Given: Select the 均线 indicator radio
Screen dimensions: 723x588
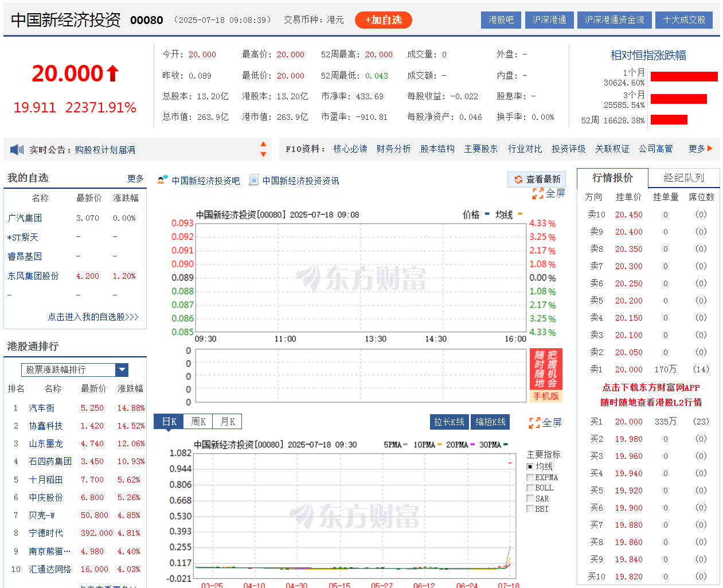Looking at the screenshot, I should tap(530, 466).
